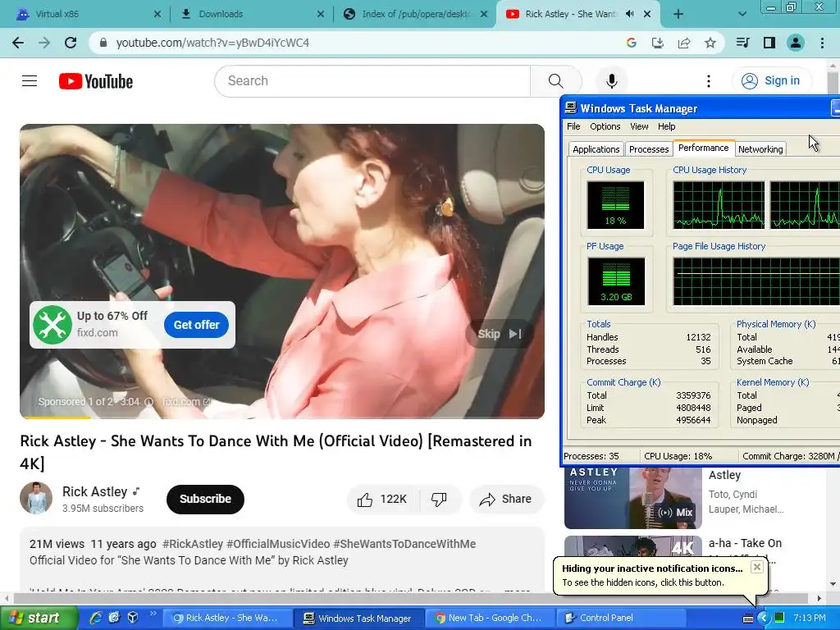Image resolution: width=840 pixels, height=630 pixels.
Task: Toggle Chrome side panel
Action: (769, 43)
